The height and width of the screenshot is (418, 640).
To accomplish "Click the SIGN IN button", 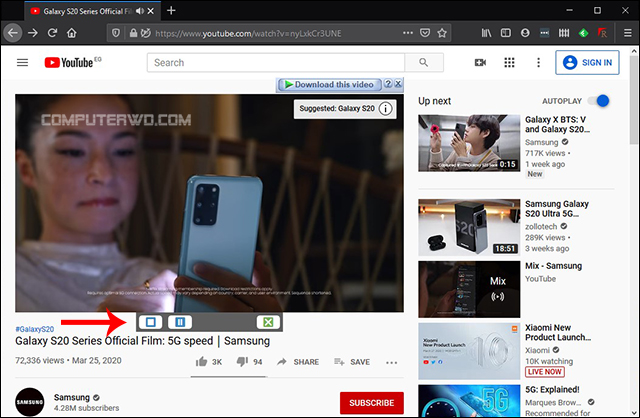I will [587, 62].
